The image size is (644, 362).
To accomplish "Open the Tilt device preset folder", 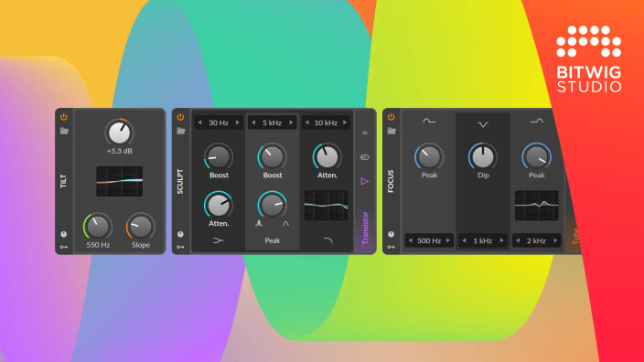I will pyautogui.click(x=64, y=131).
